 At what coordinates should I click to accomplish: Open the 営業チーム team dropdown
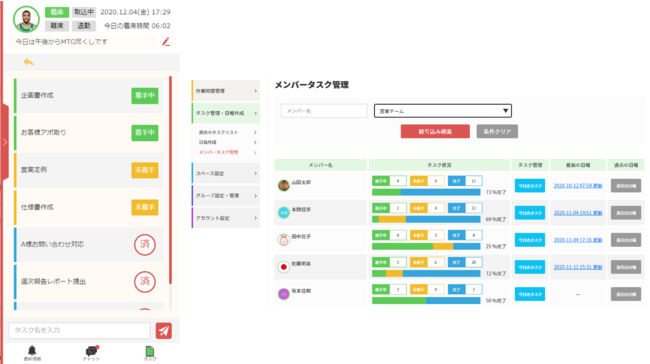pyautogui.click(x=443, y=111)
